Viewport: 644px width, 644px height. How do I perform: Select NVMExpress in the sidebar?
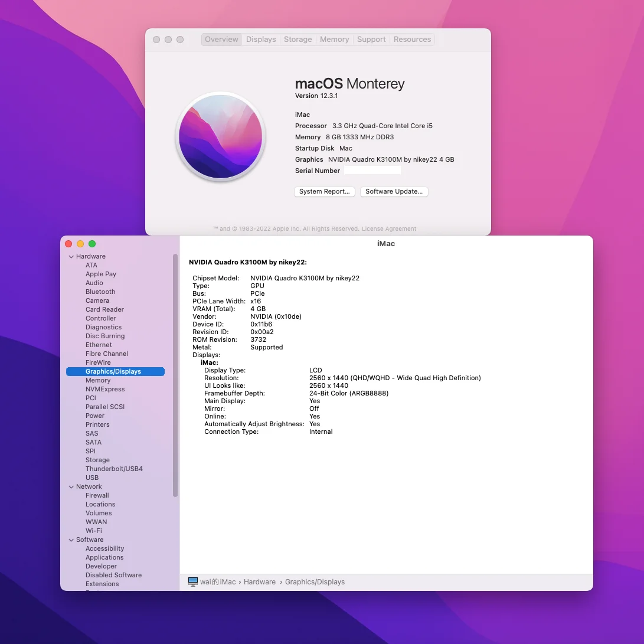[104, 389]
